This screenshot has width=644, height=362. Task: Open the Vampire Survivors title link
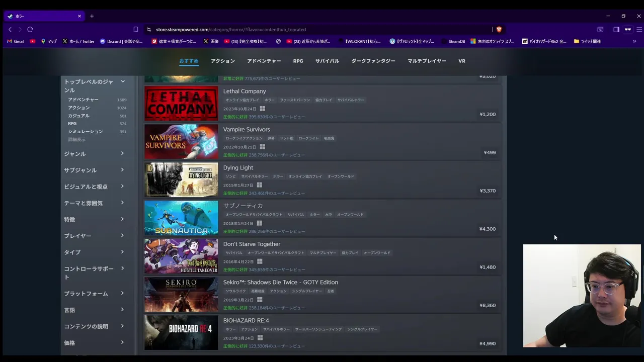pos(247,129)
